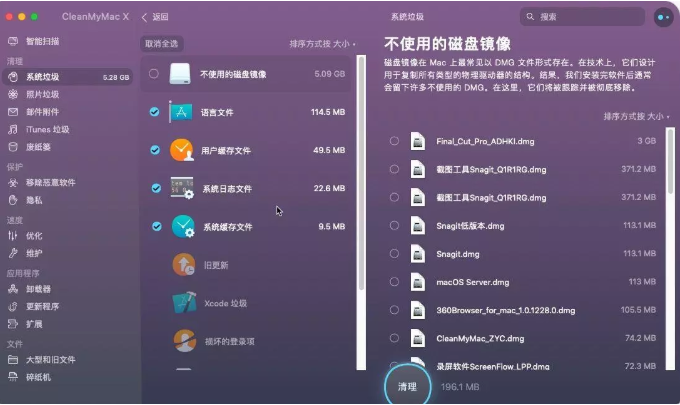The height and width of the screenshot is (405, 680).
Task: Click the system cache files teal icon
Action: click(183, 226)
